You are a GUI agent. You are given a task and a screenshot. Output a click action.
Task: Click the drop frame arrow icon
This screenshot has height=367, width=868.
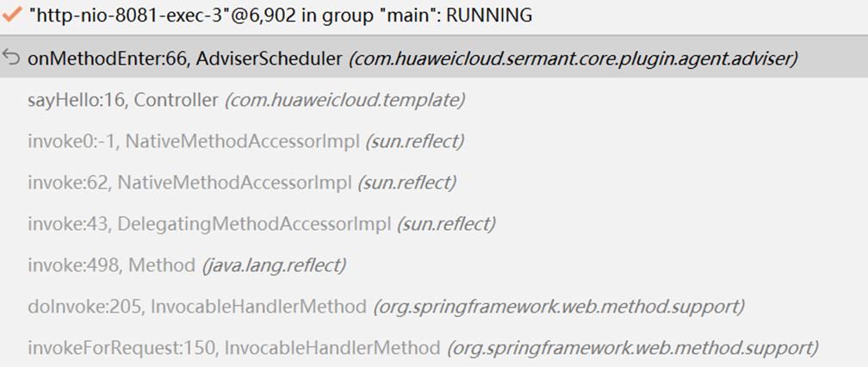11,58
